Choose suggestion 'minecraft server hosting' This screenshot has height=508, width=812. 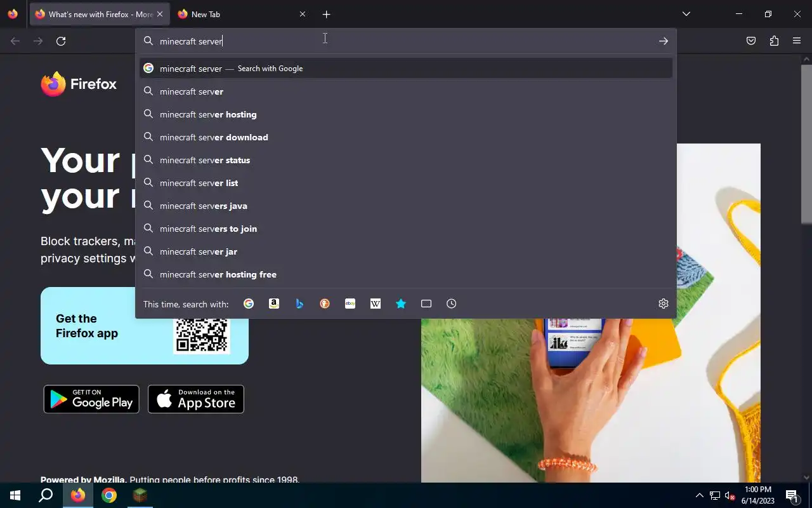(406, 114)
